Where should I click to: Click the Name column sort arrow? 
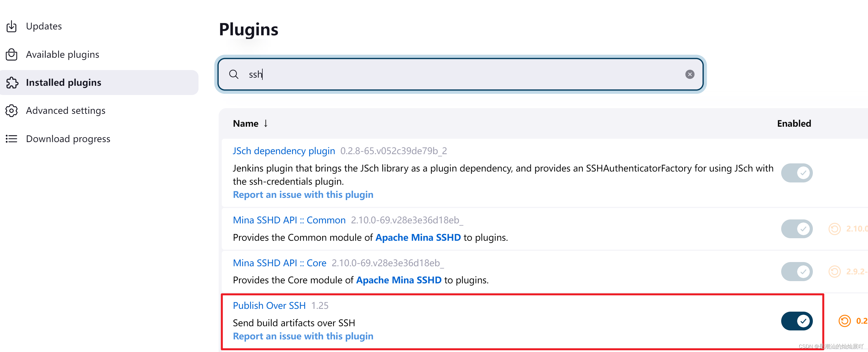tap(267, 123)
